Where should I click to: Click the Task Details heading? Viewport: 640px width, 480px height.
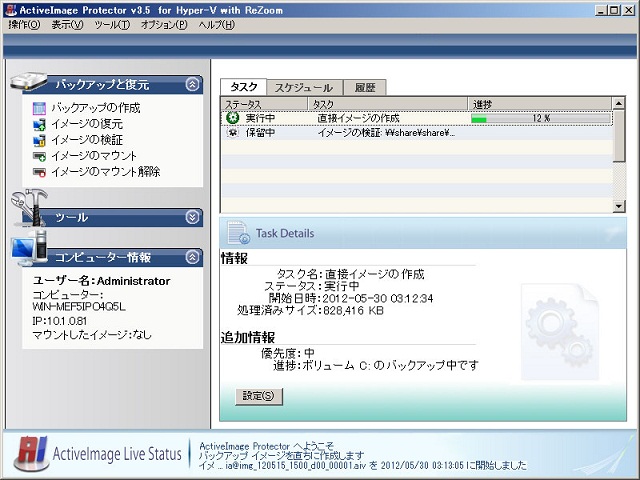coord(285,233)
